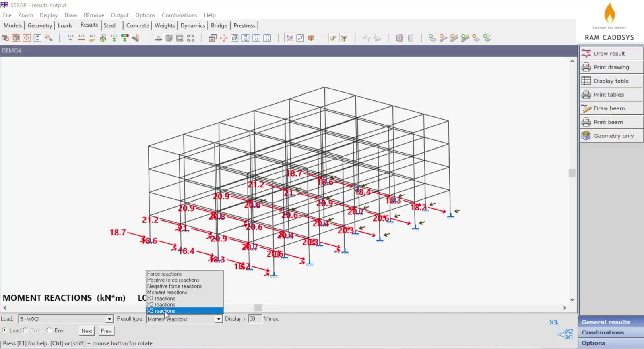Click the Print drawing button
The width and height of the screenshot is (644, 349).
point(611,67)
